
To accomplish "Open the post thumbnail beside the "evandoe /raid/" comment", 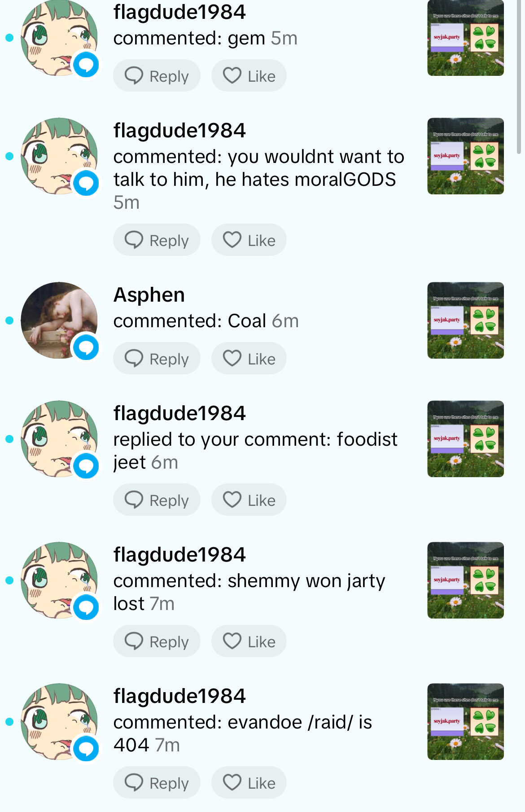I will (x=466, y=722).
